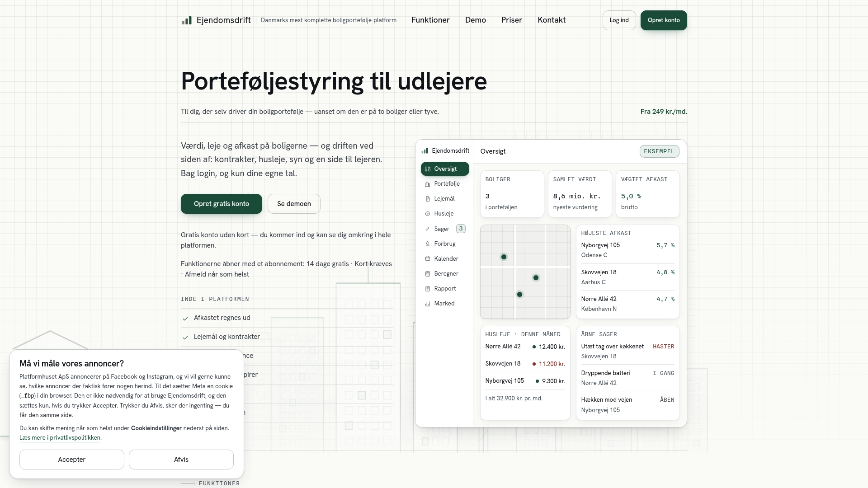Click the small logo icon atop the demo sidebar

click(425, 151)
